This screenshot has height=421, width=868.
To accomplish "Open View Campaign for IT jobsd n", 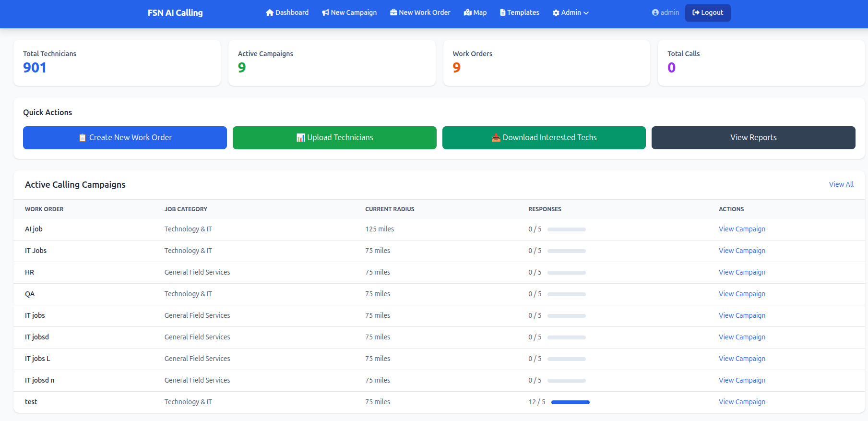I will [742, 380].
